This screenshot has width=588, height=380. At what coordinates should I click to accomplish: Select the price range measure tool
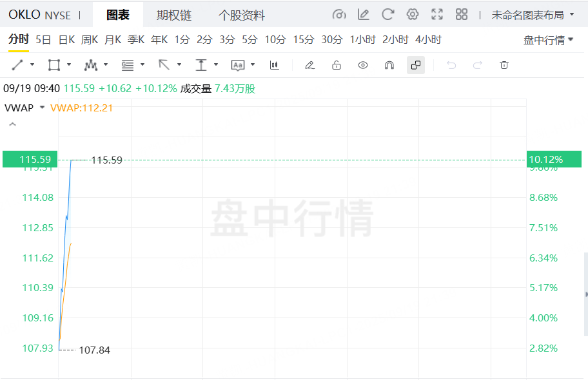coord(201,65)
